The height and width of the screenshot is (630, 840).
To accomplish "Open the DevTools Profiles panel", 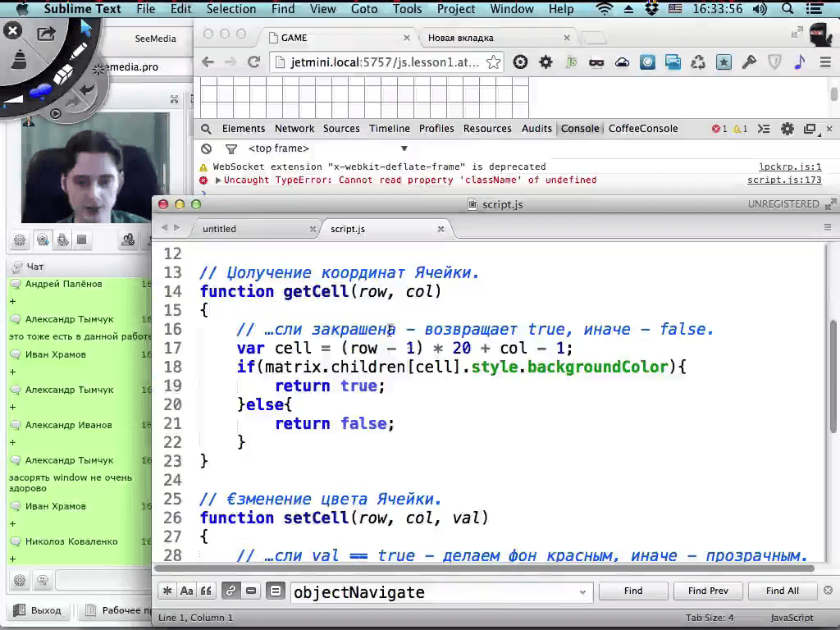I will click(x=436, y=129).
